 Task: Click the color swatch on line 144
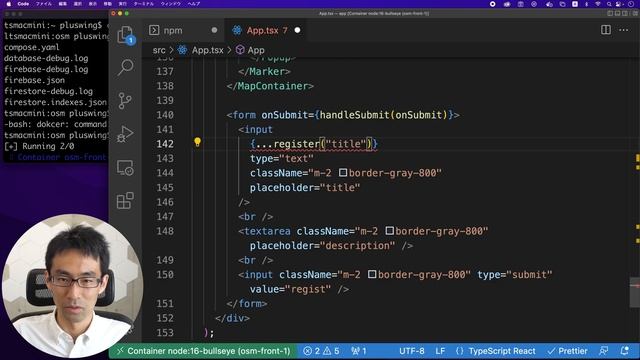coord(343,173)
